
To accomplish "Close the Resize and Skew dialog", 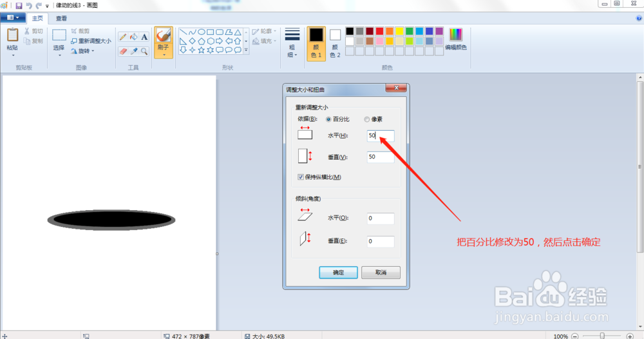I will (396, 88).
